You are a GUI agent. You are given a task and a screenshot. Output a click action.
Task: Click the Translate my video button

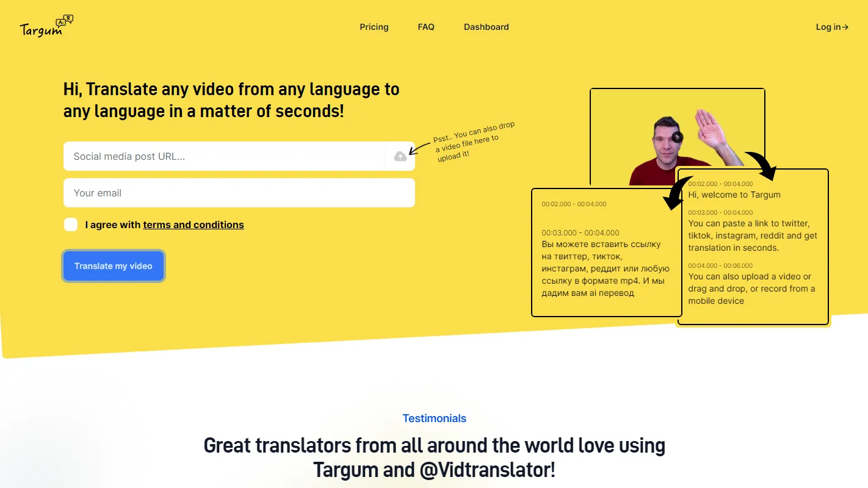coord(113,266)
